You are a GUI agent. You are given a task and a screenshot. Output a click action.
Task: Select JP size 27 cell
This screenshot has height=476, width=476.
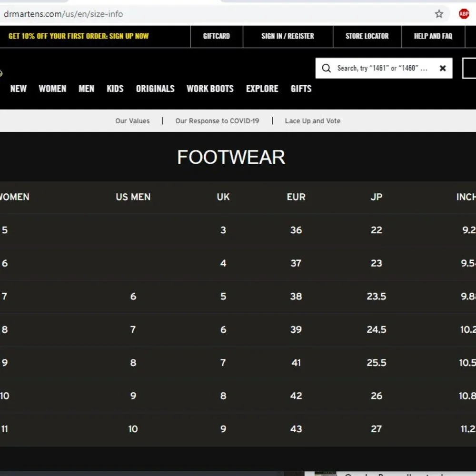(x=377, y=429)
